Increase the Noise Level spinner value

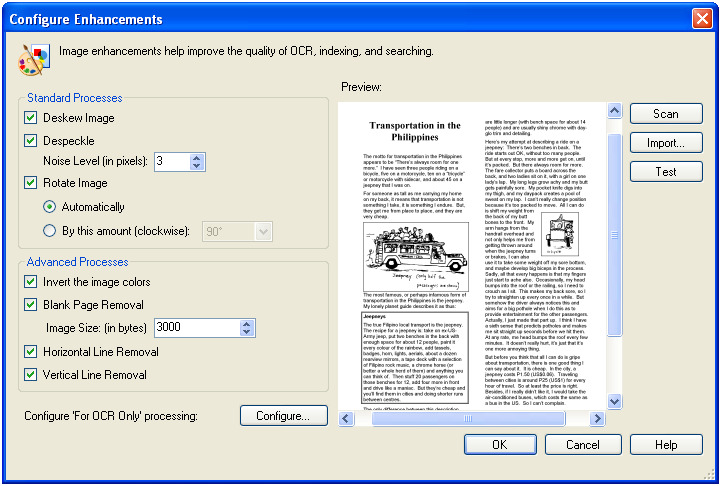click(x=197, y=158)
